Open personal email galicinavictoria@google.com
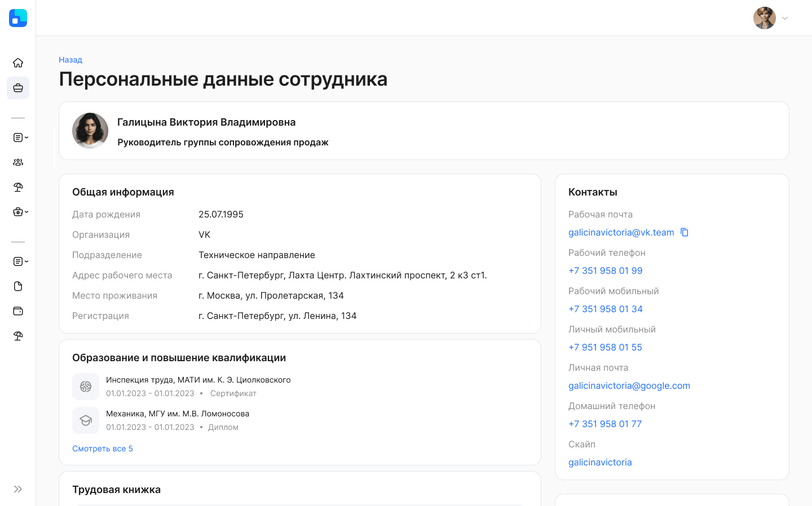The height and width of the screenshot is (506, 812). coord(629,385)
